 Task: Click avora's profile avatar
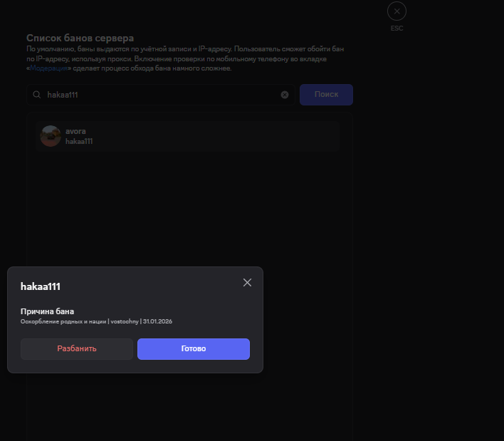point(51,136)
